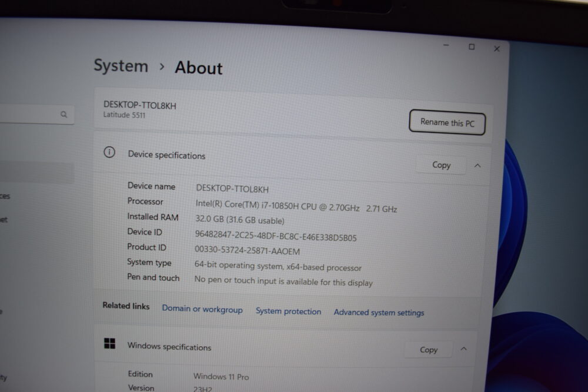This screenshot has height=392, width=588.
Task: Click the Related links label
Action: [x=126, y=306]
